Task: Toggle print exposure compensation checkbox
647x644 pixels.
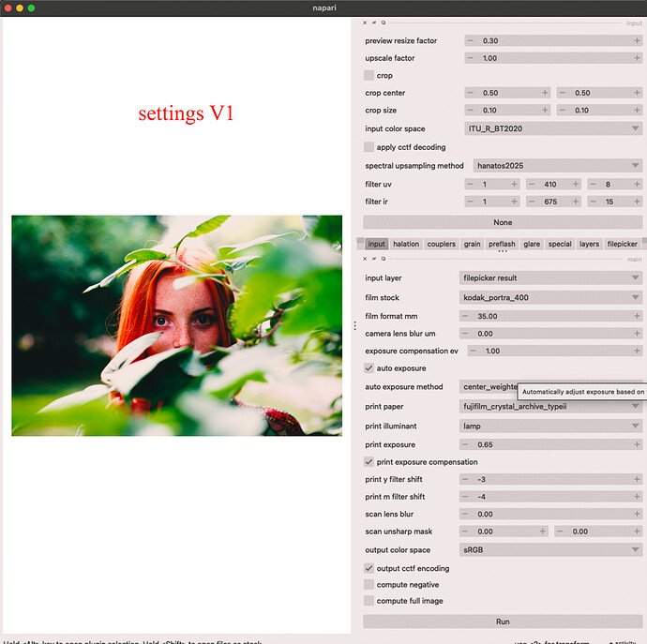Action: click(369, 461)
